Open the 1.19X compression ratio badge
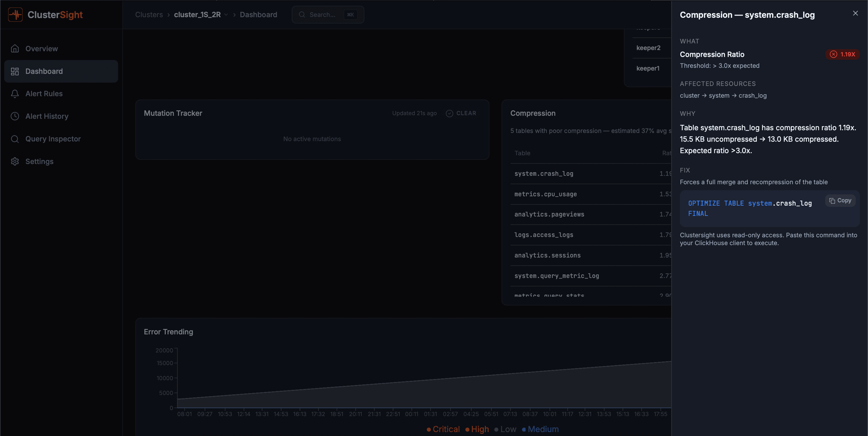 pyautogui.click(x=843, y=54)
